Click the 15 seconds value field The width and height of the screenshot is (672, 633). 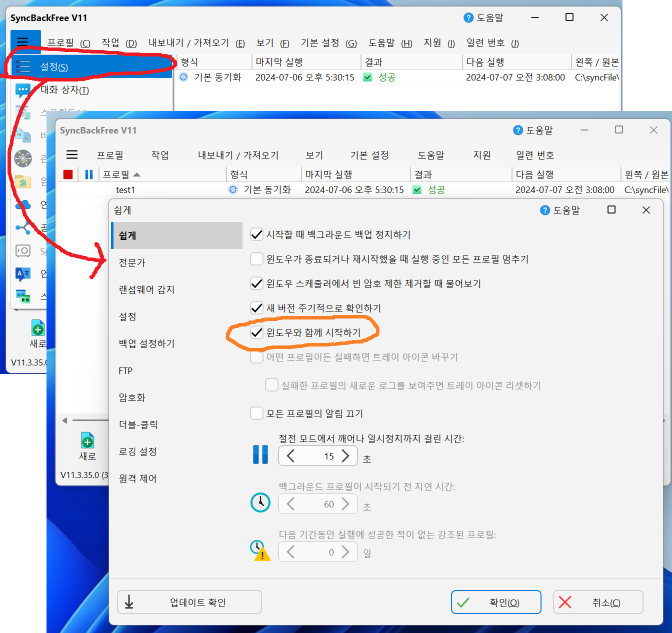click(x=318, y=456)
